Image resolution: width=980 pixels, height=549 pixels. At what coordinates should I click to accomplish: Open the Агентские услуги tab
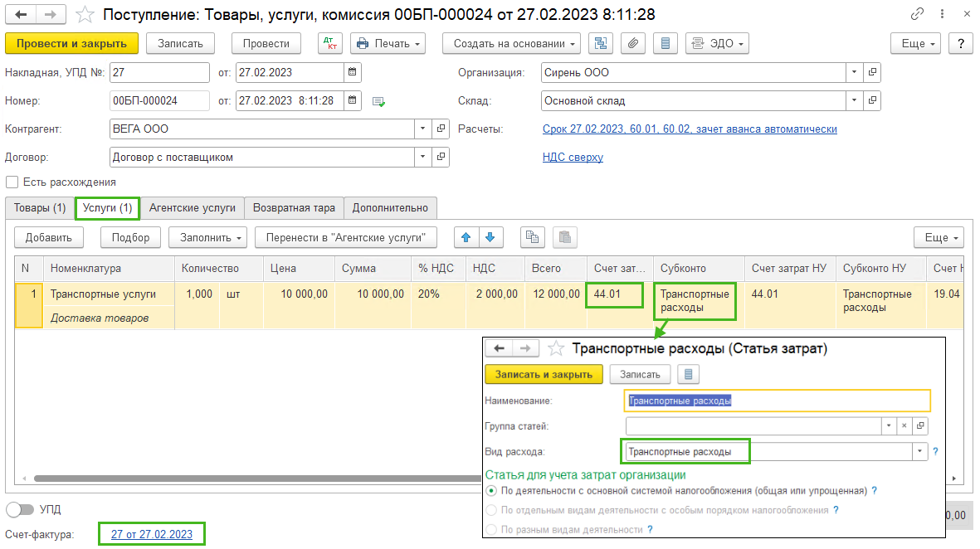193,208
